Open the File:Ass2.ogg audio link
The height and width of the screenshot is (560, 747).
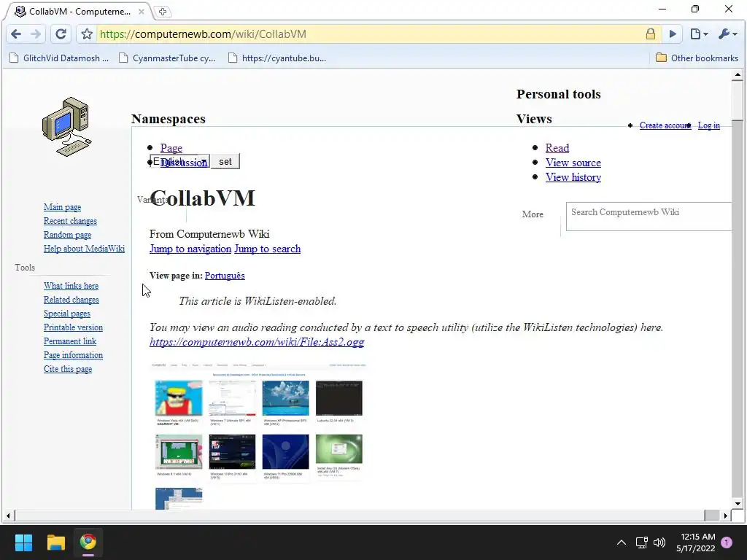[257, 342]
